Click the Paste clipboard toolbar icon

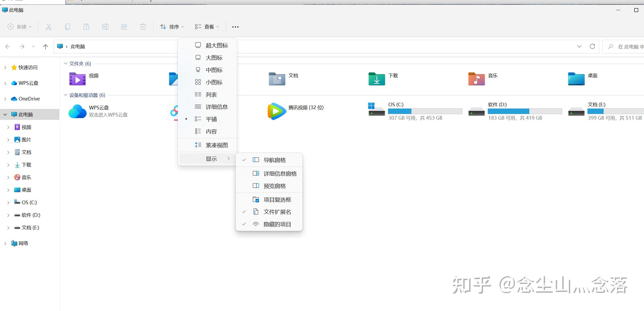(x=86, y=27)
